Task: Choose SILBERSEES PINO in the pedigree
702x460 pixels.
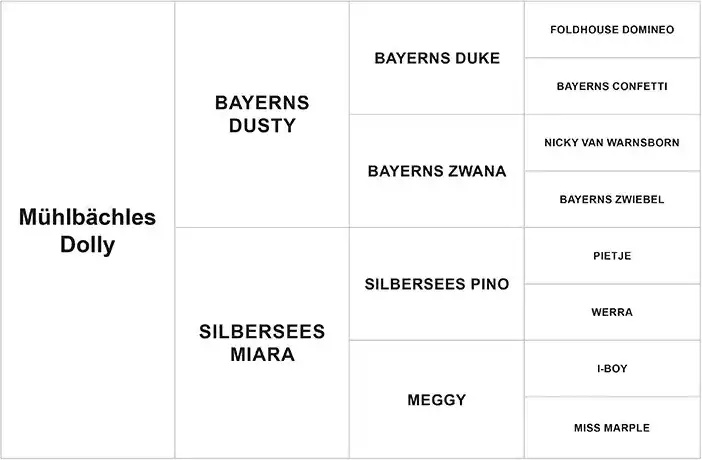Action: coord(436,284)
